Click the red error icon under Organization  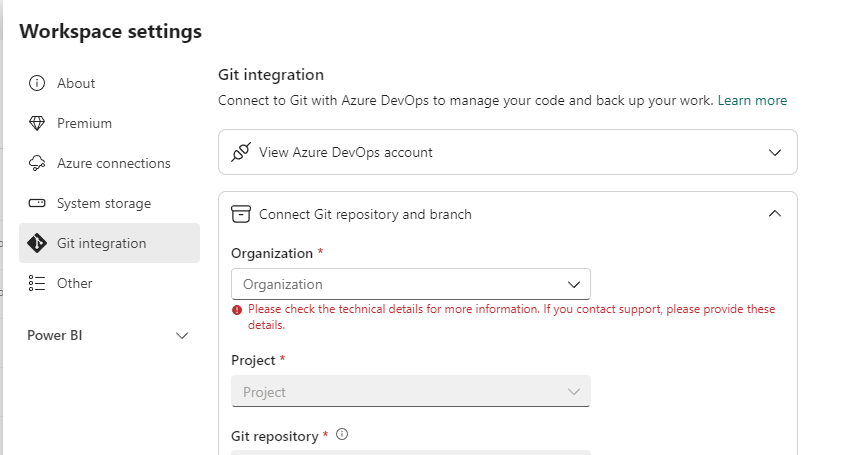pyautogui.click(x=237, y=310)
